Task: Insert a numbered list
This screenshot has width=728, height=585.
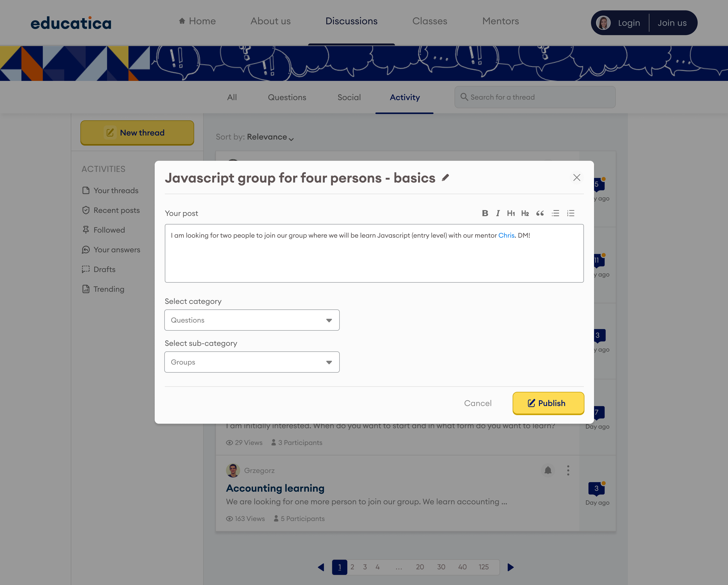Action: point(571,213)
